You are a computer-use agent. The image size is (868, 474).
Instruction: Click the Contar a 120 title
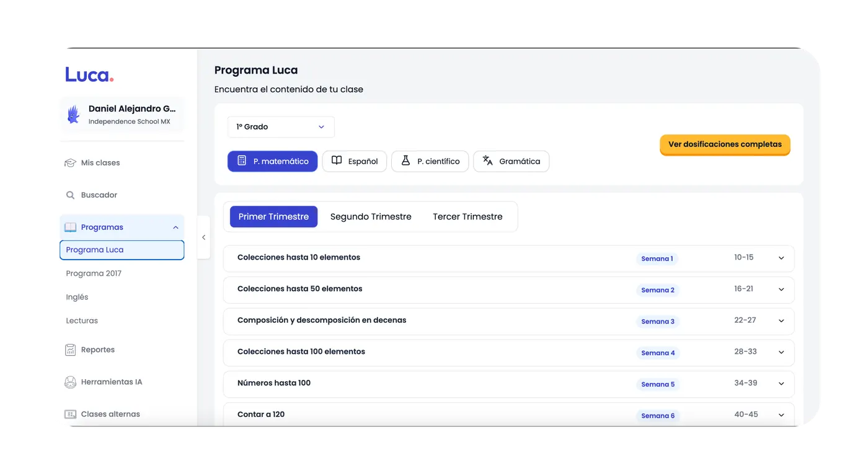coord(261,415)
